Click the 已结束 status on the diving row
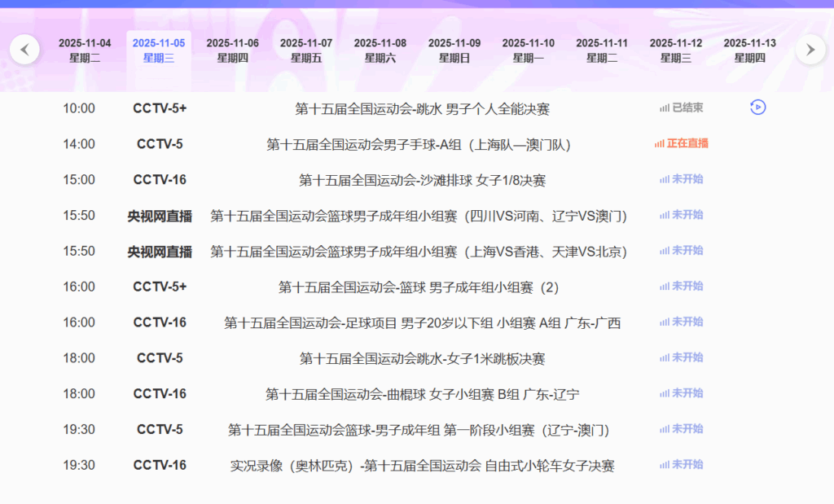This screenshot has width=834, height=504. click(x=681, y=107)
